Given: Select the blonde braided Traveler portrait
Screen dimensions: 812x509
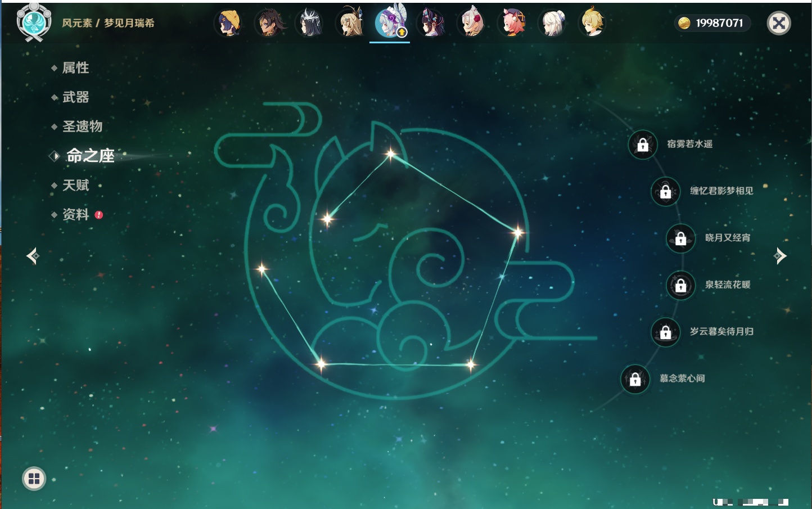Looking at the screenshot, I should click(x=592, y=23).
